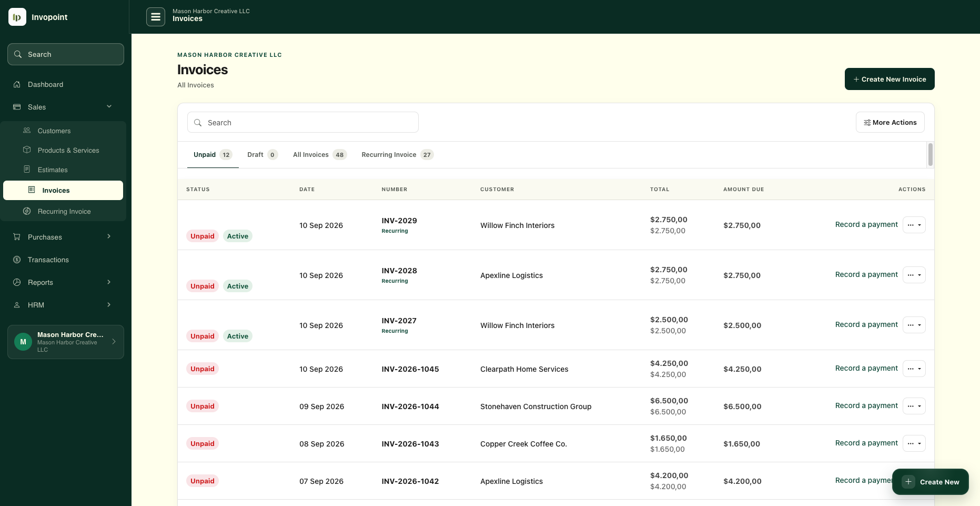This screenshot has width=980, height=506.
Task: Click the STATUS column header
Action: tap(198, 189)
